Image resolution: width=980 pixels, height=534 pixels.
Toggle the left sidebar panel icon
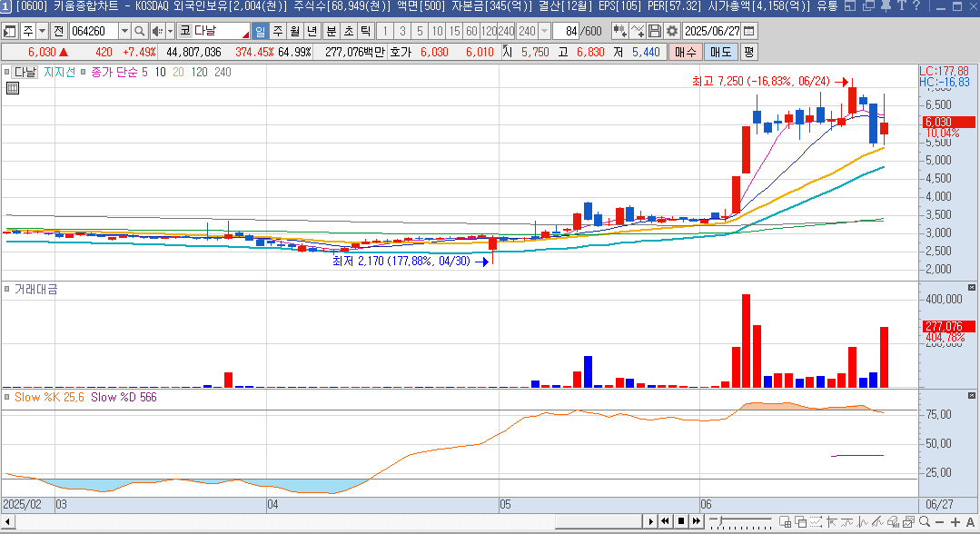coord(10,31)
